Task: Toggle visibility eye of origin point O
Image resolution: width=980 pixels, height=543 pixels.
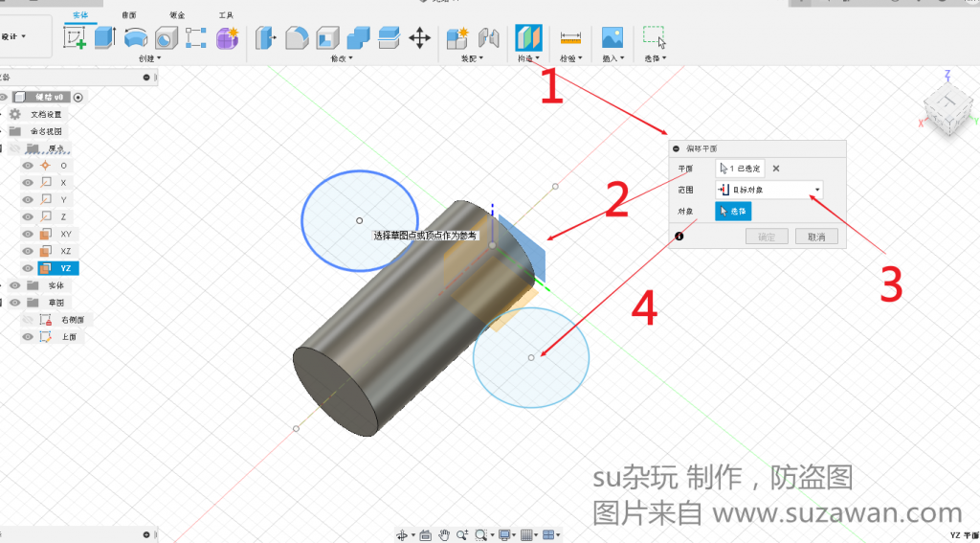Action: point(28,166)
